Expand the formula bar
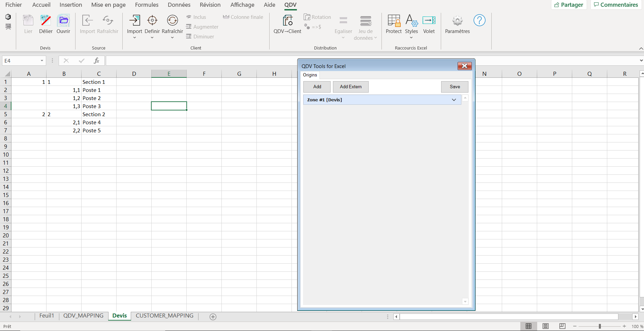The height and width of the screenshot is (331, 644). [x=641, y=61]
